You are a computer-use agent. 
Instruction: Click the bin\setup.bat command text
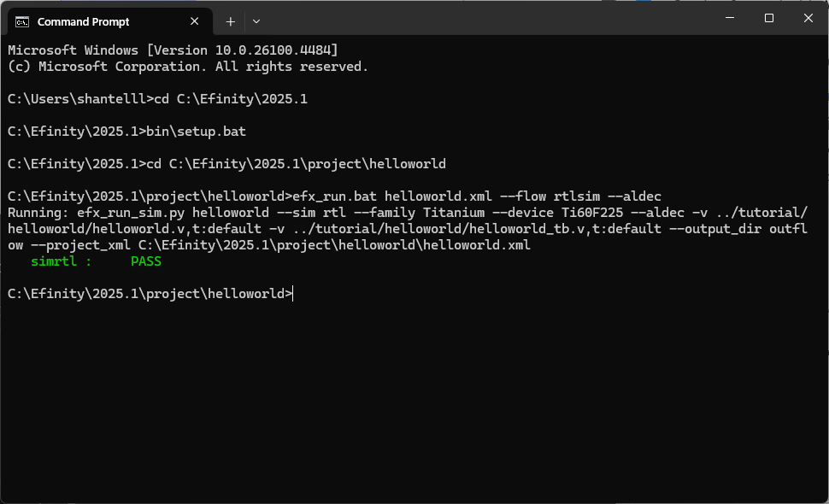(197, 131)
